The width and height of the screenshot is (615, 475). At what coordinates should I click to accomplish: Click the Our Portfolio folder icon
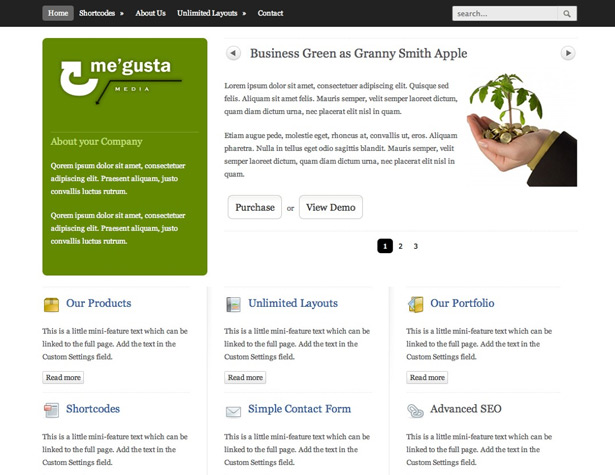pyautogui.click(x=416, y=304)
